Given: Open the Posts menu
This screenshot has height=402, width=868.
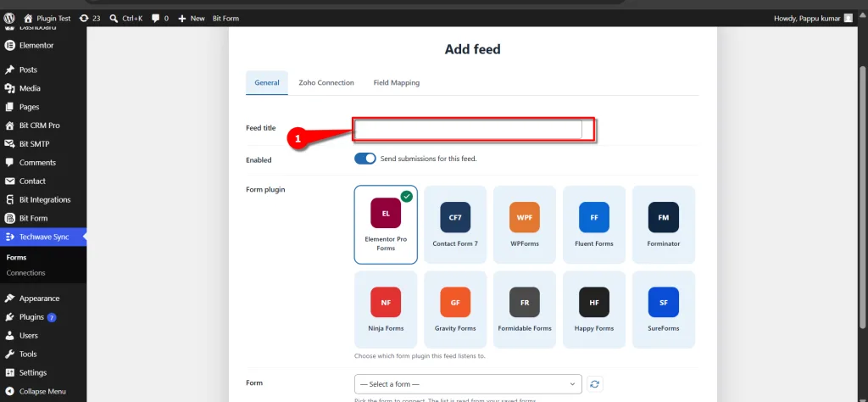Looking at the screenshot, I should (x=43, y=70).
